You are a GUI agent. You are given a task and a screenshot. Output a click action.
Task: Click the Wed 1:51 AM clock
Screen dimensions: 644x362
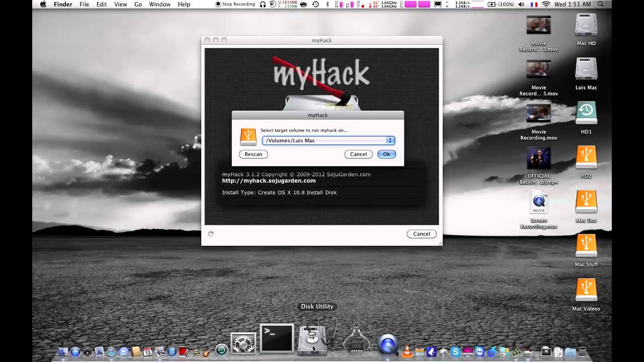pos(573,4)
